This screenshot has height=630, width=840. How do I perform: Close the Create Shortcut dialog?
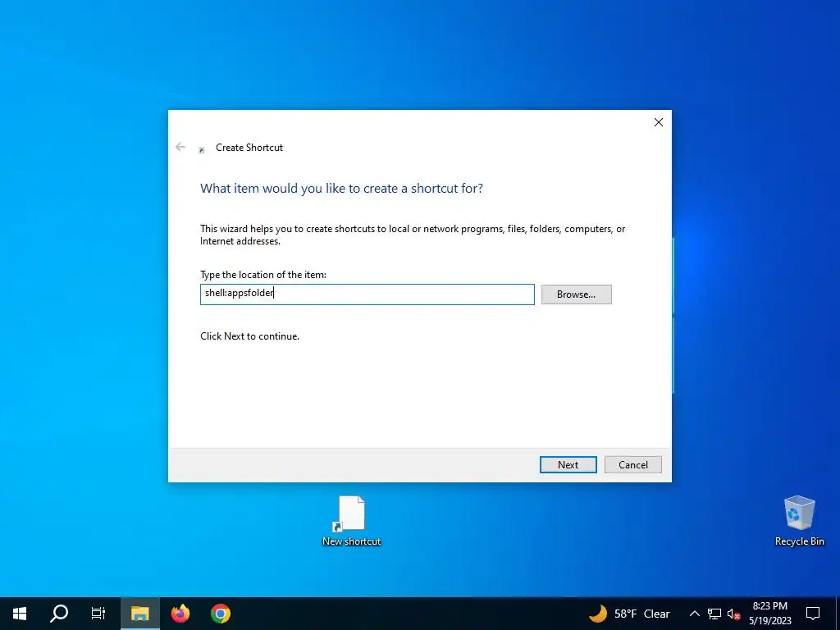click(x=659, y=122)
